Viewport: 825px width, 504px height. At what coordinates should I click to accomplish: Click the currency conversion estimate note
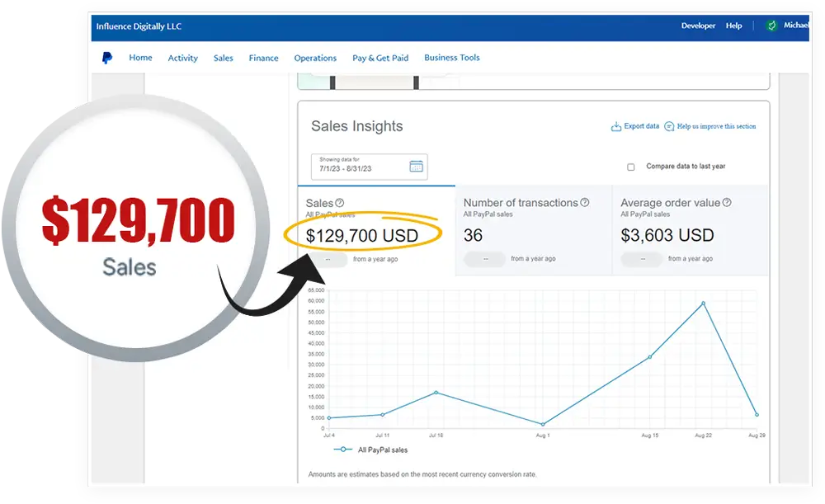[422, 474]
